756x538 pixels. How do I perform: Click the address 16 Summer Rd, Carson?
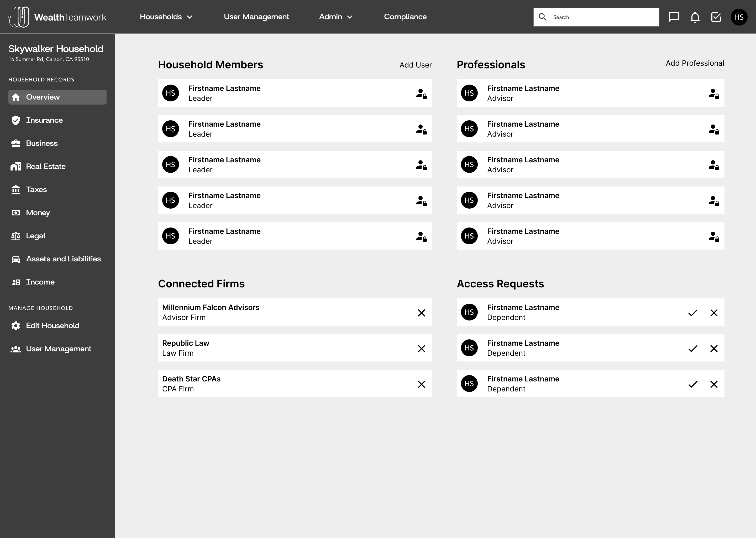[49, 59]
